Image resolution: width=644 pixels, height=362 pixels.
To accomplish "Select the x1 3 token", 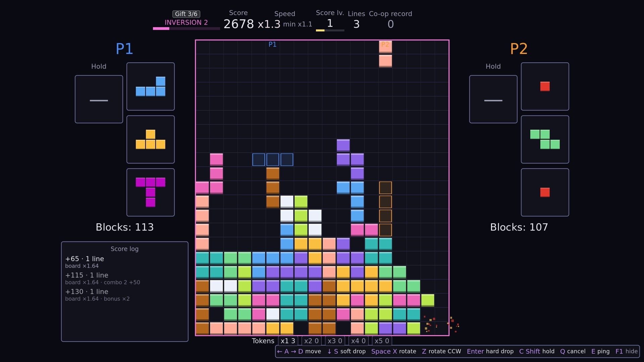I will click(288, 341).
